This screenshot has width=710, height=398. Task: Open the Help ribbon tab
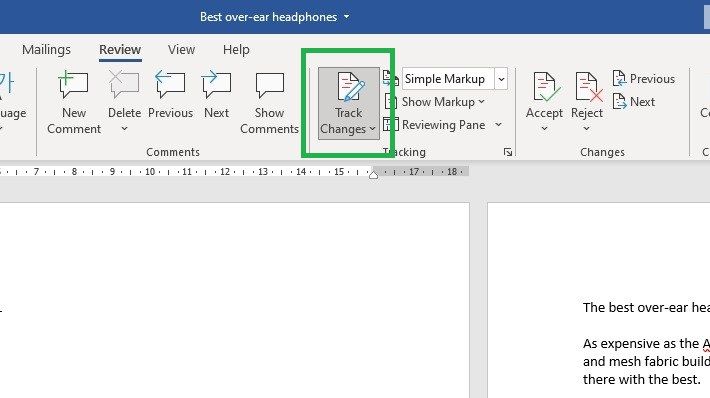click(x=236, y=49)
